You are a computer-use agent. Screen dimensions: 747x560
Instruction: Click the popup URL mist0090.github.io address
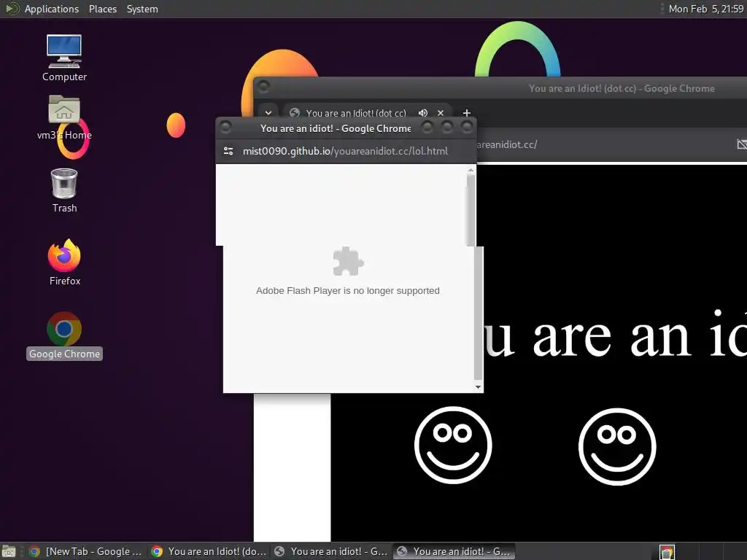[x=345, y=151]
